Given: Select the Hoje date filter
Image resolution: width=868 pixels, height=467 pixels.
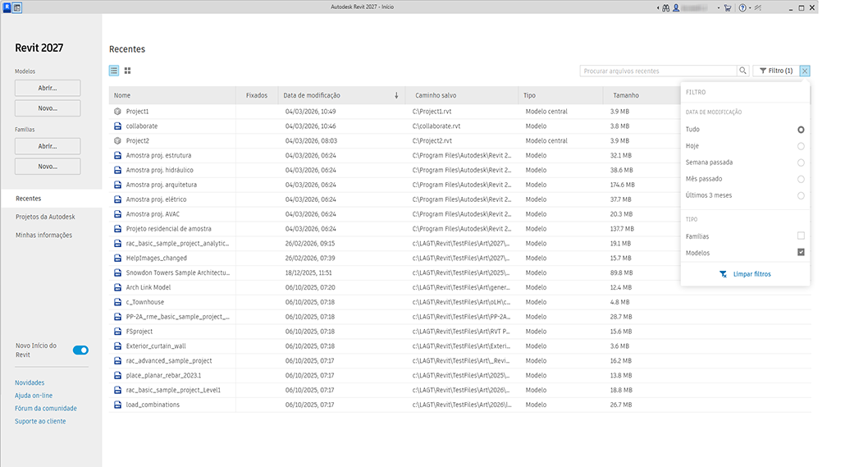Looking at the screenshot, I should pyautogui.click(x=801, y=146).
